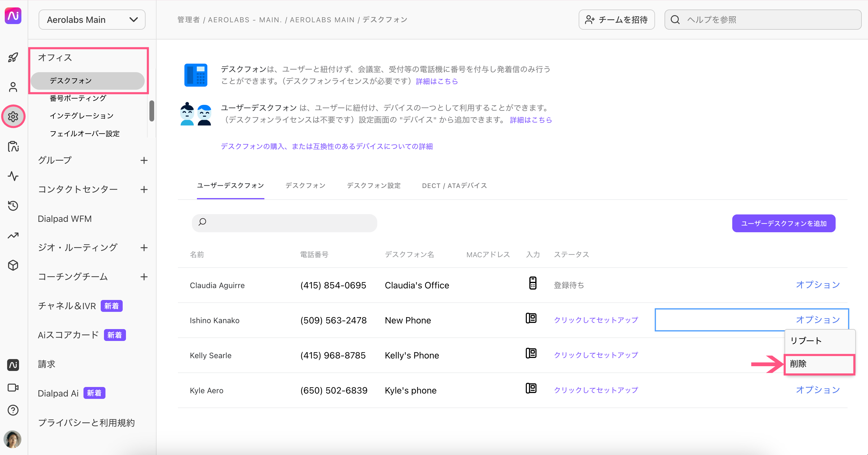Open Aiスコアカード in sidebar
868x455 pixels.
[x=68, y=335]
